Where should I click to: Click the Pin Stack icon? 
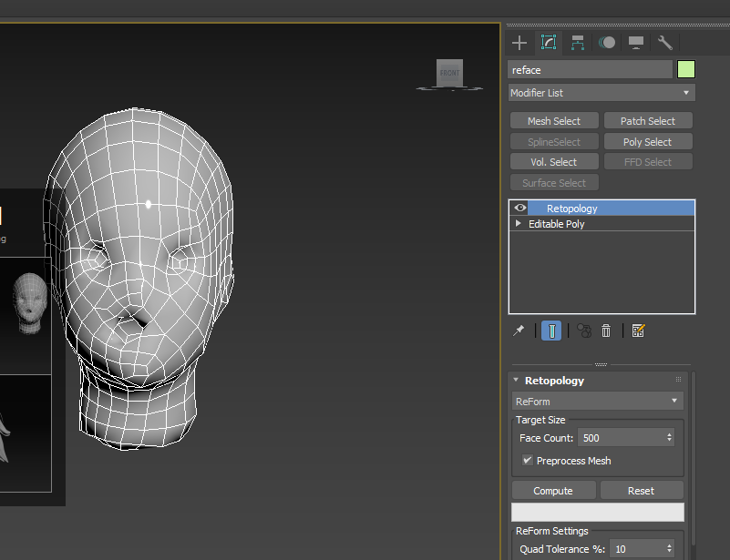[519, 331]
